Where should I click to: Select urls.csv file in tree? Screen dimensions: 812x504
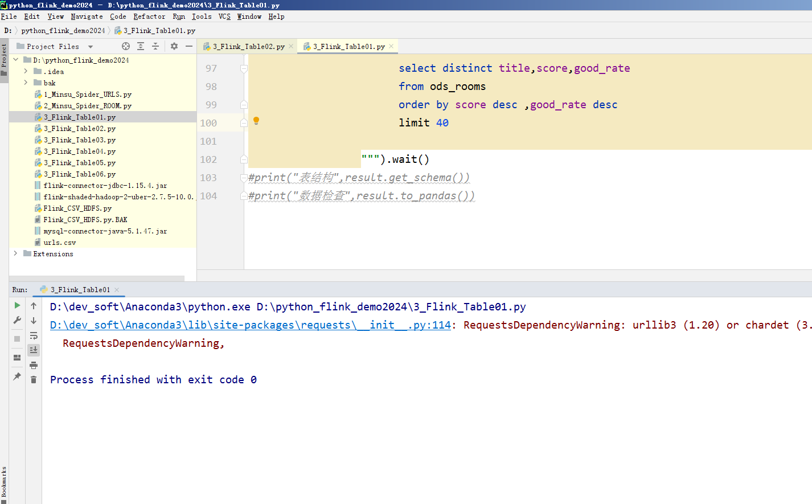(x=59, y=243)
